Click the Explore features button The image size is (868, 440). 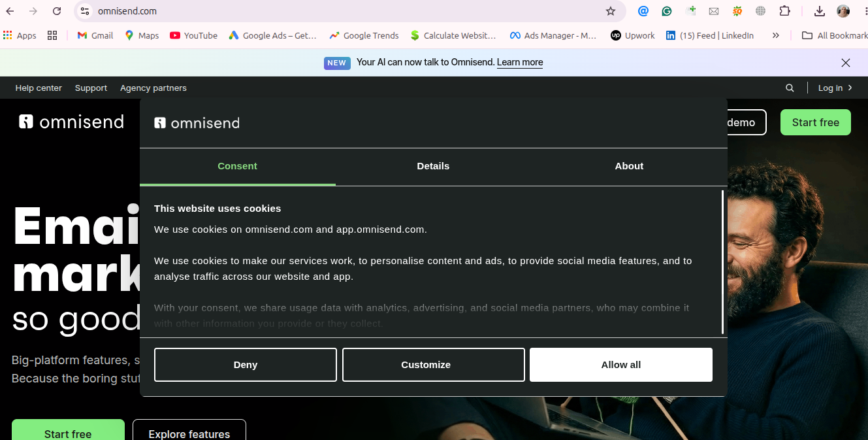189,430
